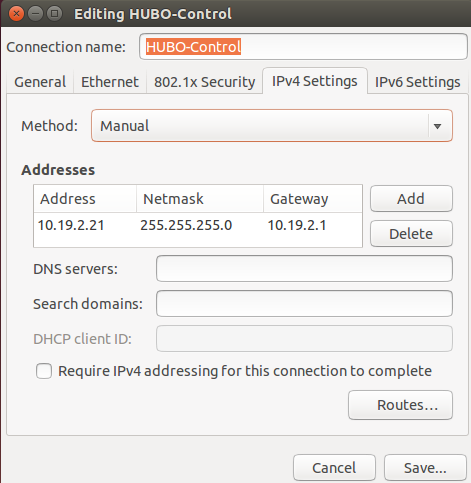Switch to the General tab
The height and width of the screenshot is (483, 471).
(40, 82)
